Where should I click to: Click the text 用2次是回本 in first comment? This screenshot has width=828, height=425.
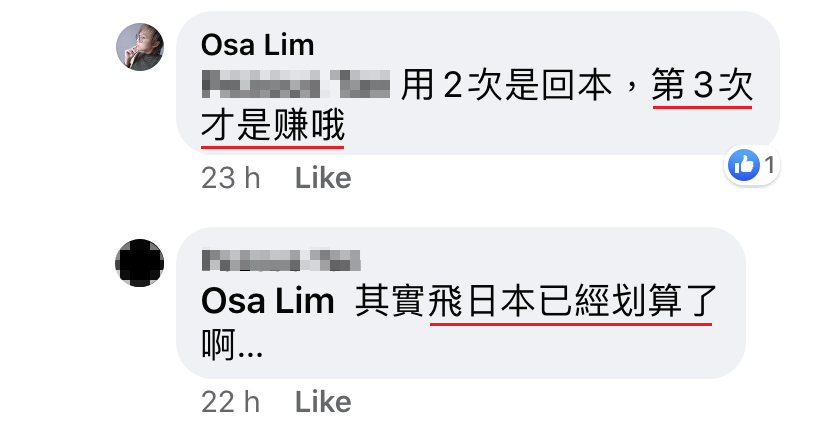pyautogui.click(x=506, y=86)
